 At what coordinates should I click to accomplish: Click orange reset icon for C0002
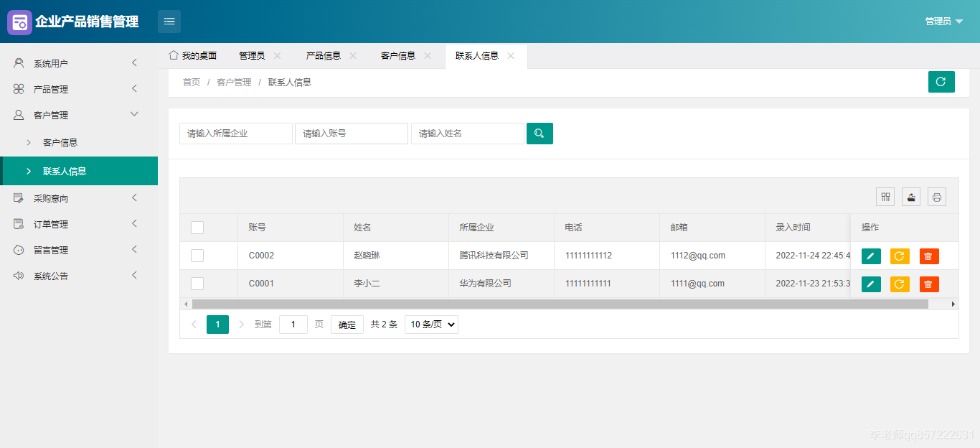coord(900,256)
